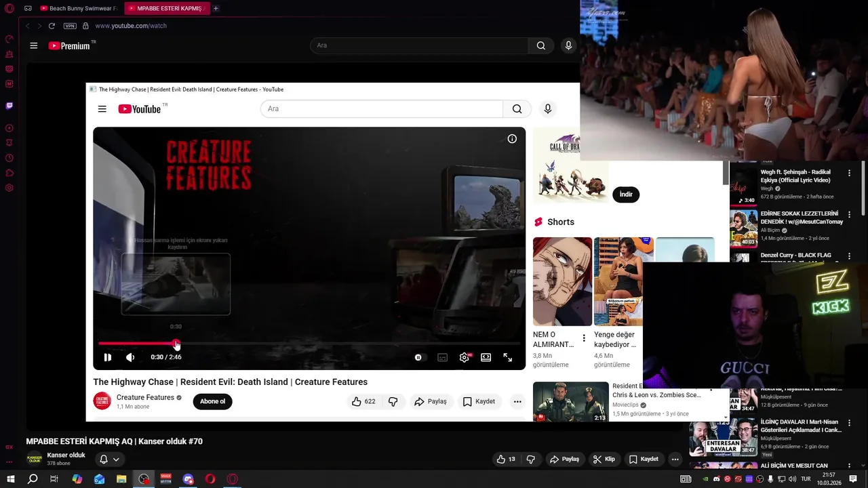Click Paylaş share button under Kanser olduk video
The height and width of the screenshot is (488, 868).
pyautogui.click(x=564, y=459)
